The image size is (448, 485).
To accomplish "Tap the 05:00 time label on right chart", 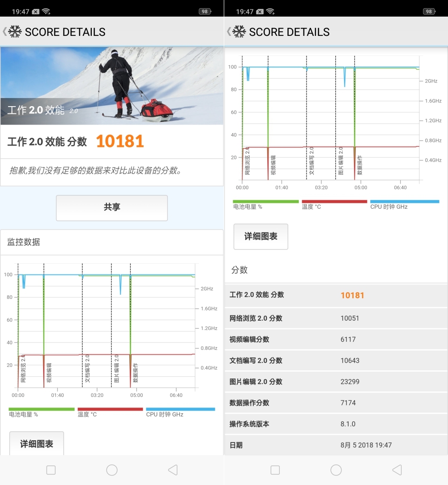I will tap(361, 188).
